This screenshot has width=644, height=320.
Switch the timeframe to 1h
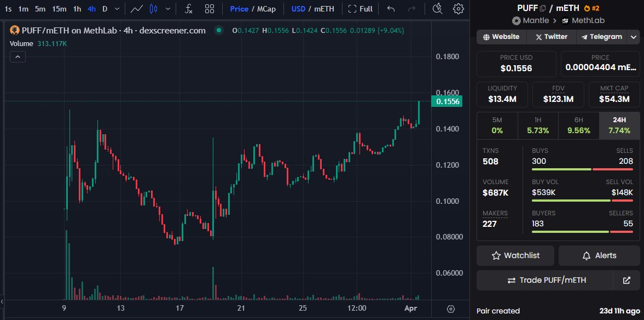point(77,9)
